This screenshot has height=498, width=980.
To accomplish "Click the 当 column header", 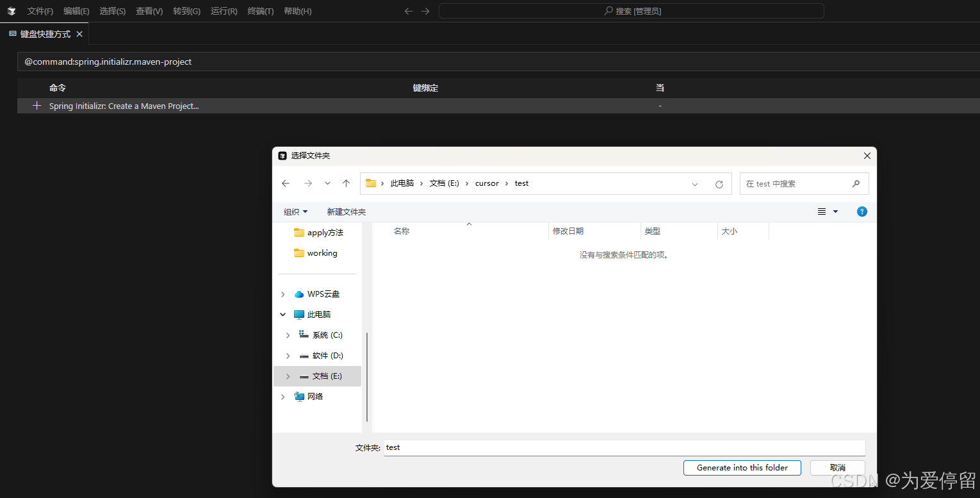I will (660, 88).
